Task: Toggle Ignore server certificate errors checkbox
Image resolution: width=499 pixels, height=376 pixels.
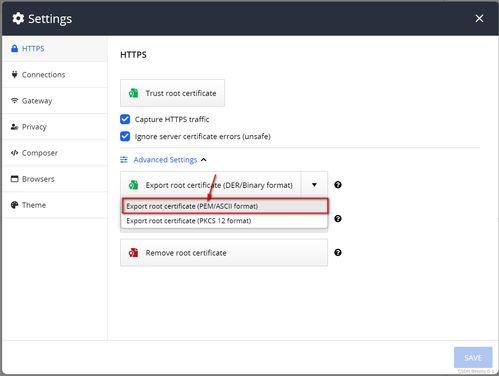Action: 125,136
